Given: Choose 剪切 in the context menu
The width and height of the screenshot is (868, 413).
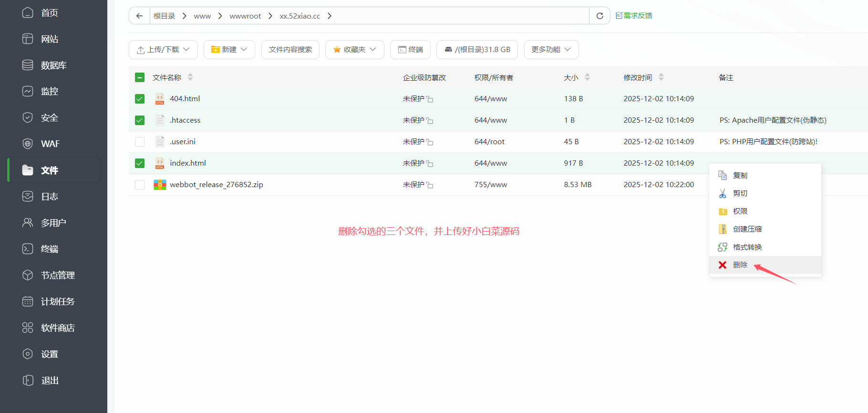Looking at the screenshot, I should click(x=765, y=193).
